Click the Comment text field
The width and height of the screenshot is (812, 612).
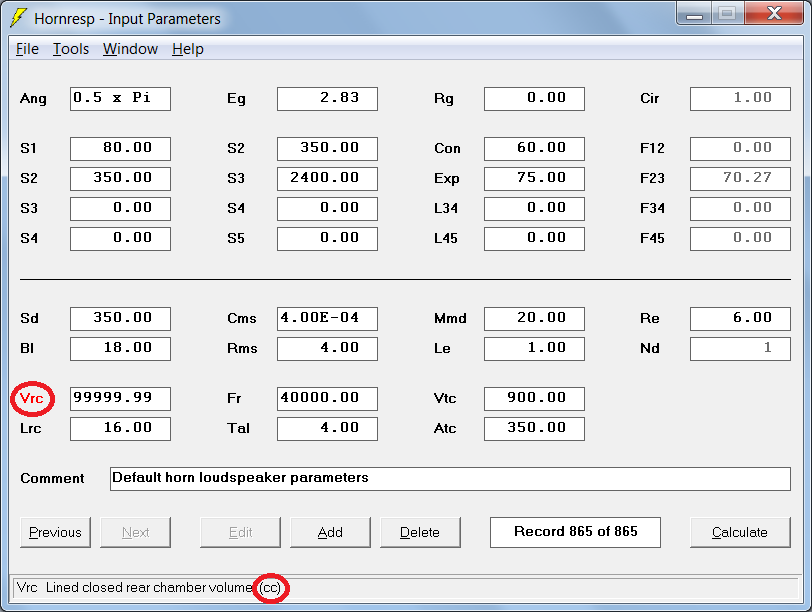(x=451, y=478)
